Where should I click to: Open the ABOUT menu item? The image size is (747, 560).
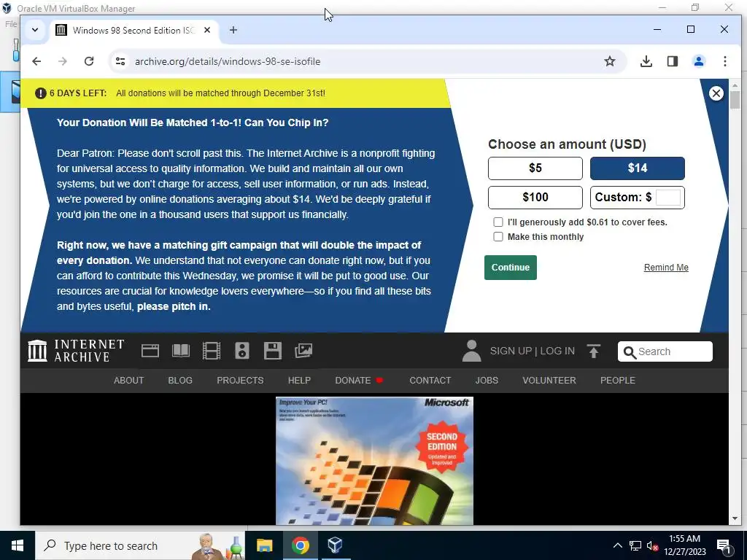pos(128,381)
